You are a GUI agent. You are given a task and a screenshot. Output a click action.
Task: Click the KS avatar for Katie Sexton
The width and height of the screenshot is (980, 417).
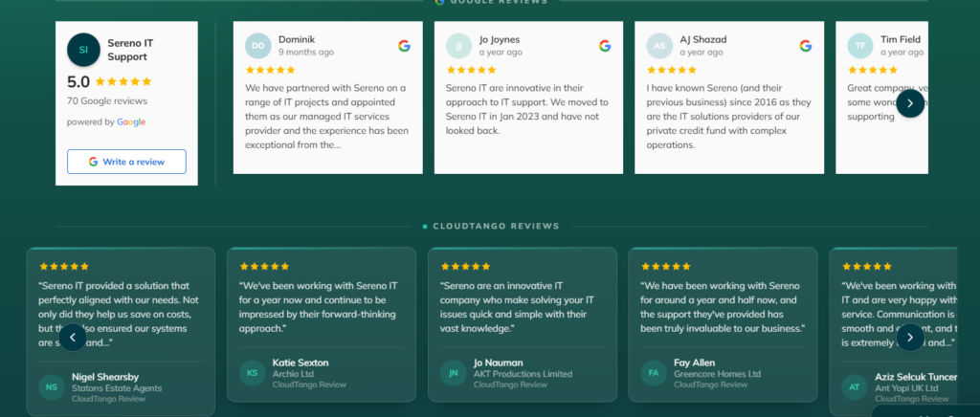coord(253,373)
